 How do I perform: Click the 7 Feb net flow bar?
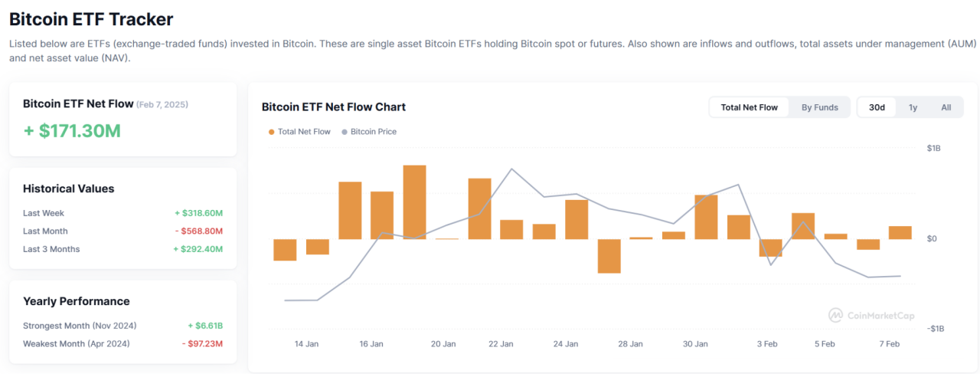click(x=900, y=232)
